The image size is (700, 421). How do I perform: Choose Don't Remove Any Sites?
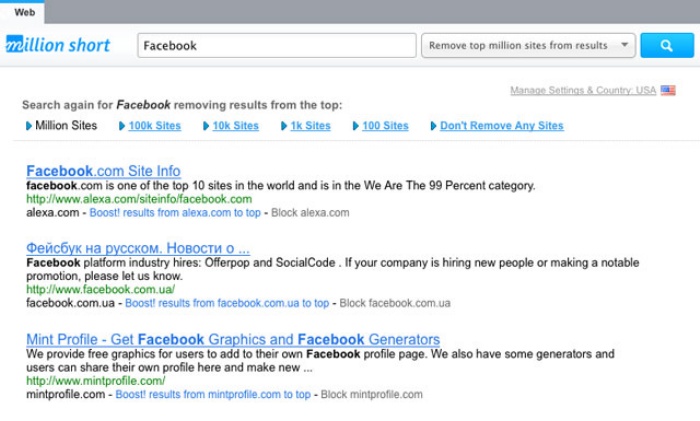point(502,126)
